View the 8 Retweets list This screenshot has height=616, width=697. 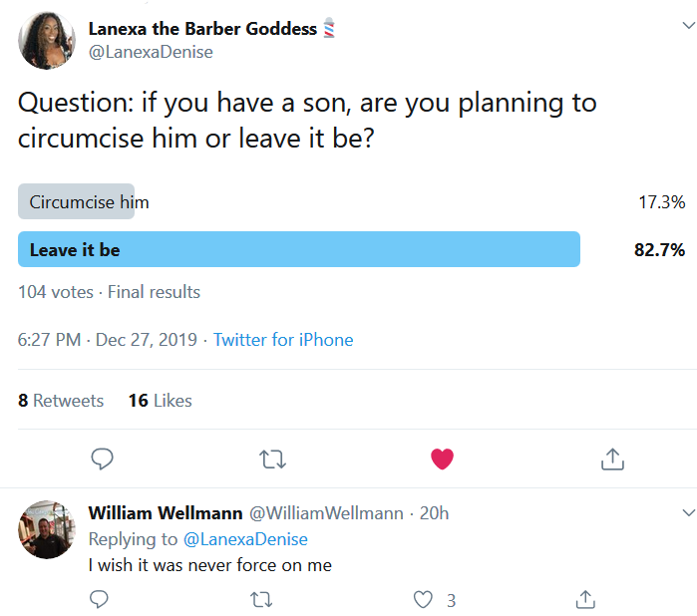click(61, 401)
